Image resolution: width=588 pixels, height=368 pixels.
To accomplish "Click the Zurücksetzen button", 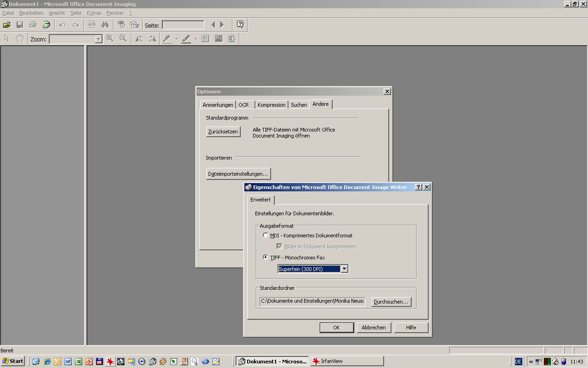I will tap(223, 132).
